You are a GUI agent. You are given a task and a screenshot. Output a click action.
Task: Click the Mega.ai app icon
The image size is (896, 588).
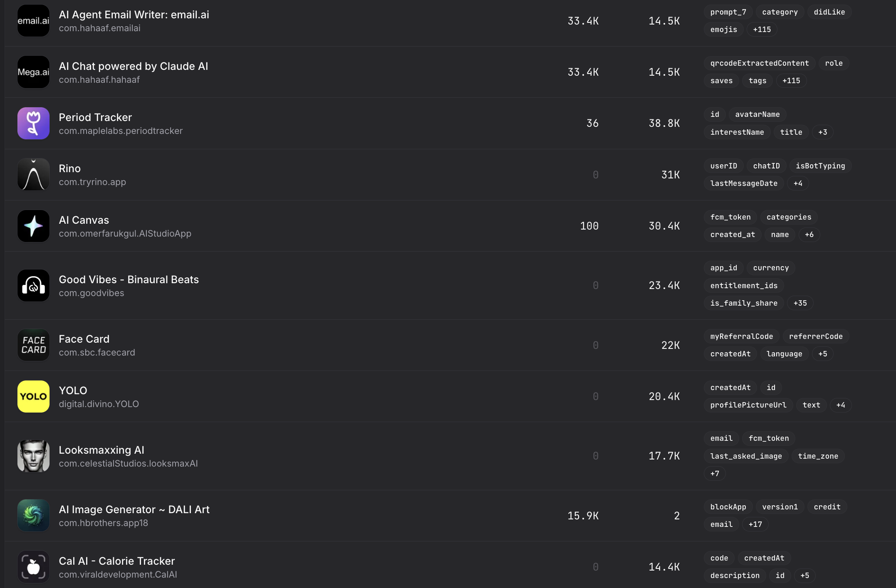click(33, 72)
